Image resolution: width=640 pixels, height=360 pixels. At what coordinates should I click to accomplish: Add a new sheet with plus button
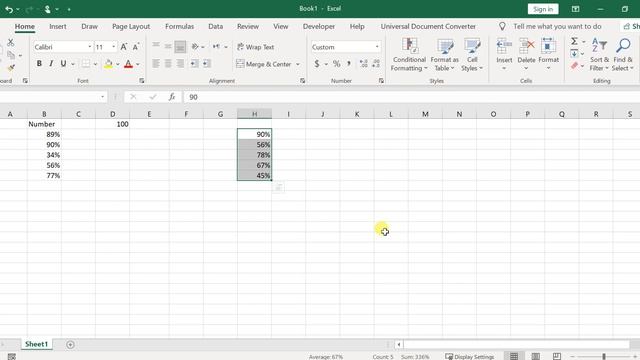tap(70, 344)
